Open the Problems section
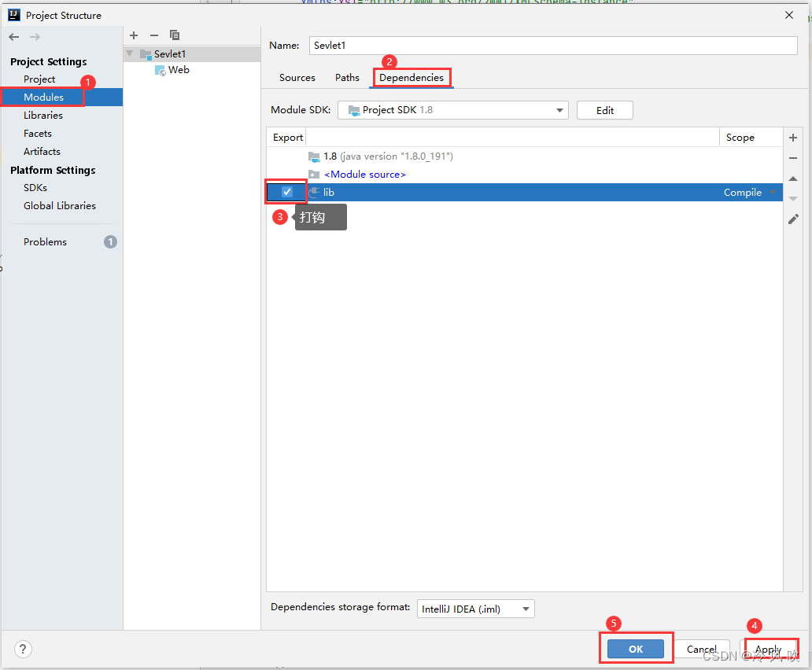Screen dimensions: 812x670 pos(45,242)
